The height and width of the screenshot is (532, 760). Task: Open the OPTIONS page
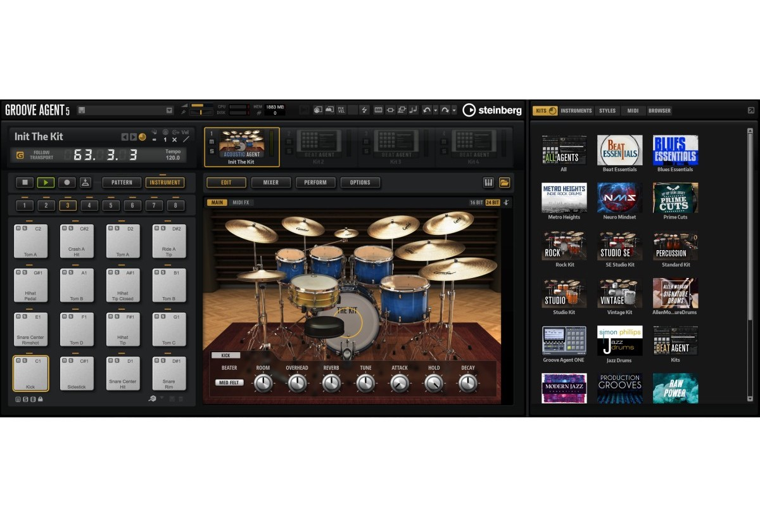pos(360,182)
